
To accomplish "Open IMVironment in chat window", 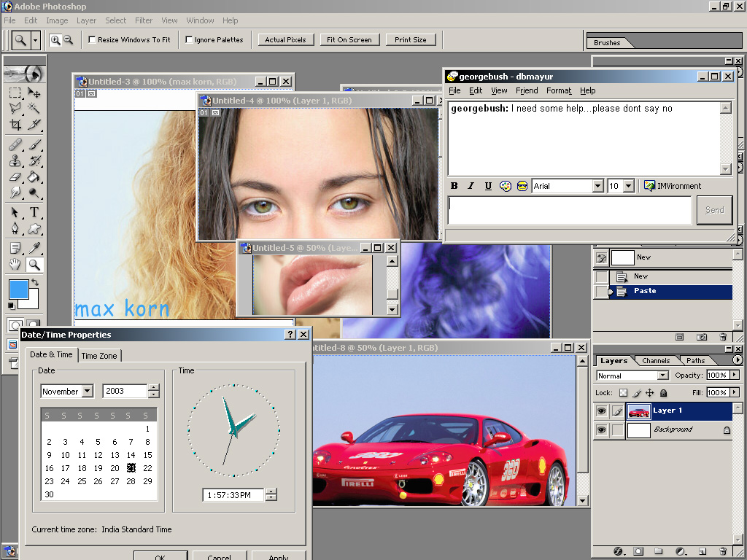I will pos(673,186).
